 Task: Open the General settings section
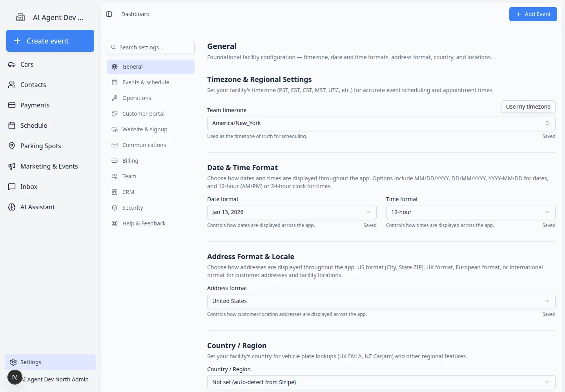(x=151, y=67)
